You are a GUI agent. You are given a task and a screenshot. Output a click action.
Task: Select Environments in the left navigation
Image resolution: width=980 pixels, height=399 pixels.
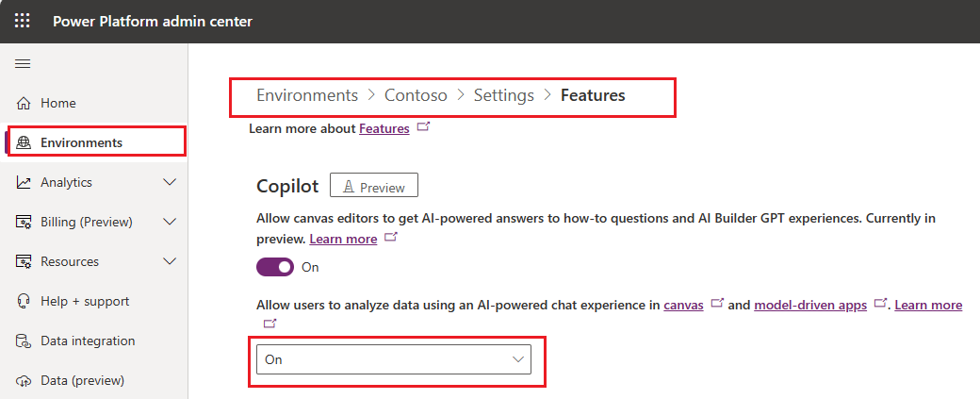(81, 142)
